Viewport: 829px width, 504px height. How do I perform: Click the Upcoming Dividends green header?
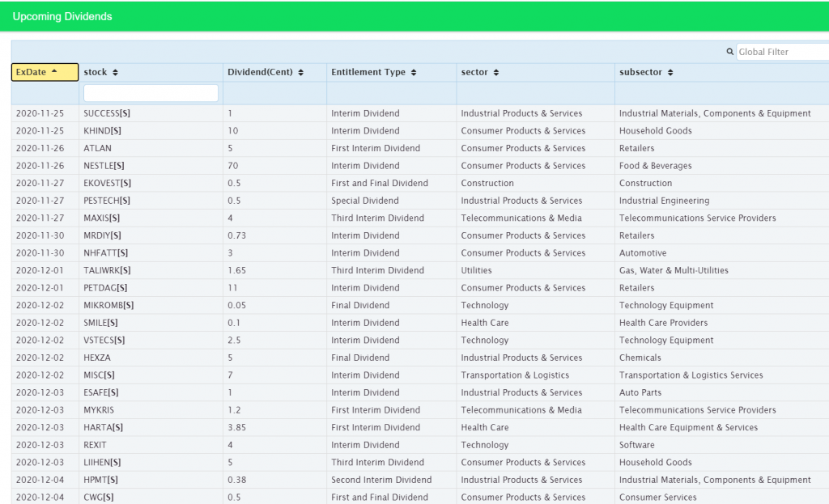(62, 16)
